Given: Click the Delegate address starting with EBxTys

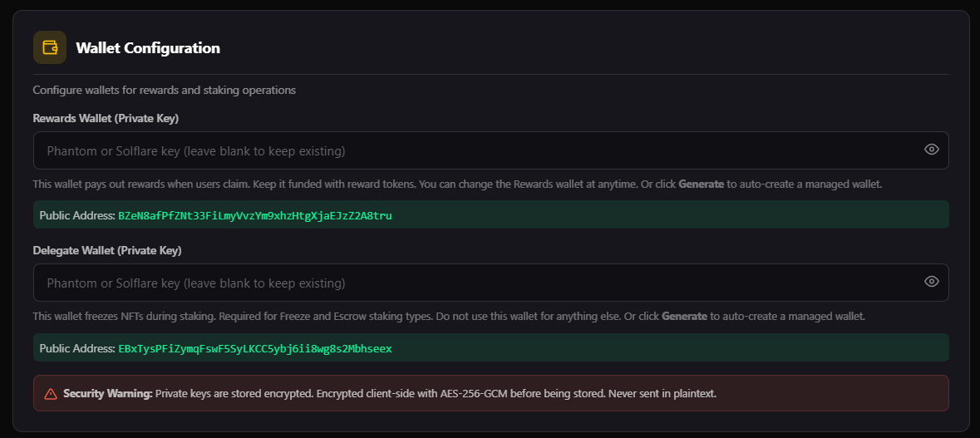Looking at the screenshot, I should [x=255, y=349].
